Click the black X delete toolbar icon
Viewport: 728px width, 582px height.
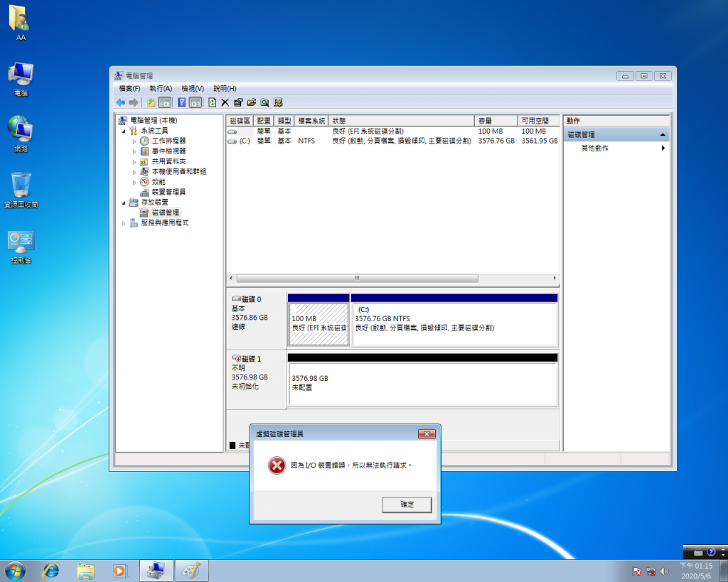225,102
